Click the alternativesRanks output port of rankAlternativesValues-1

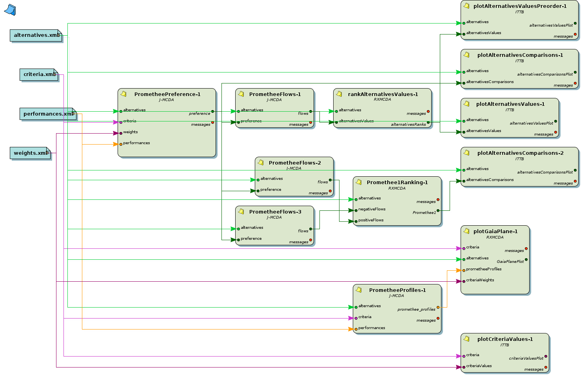428,123
